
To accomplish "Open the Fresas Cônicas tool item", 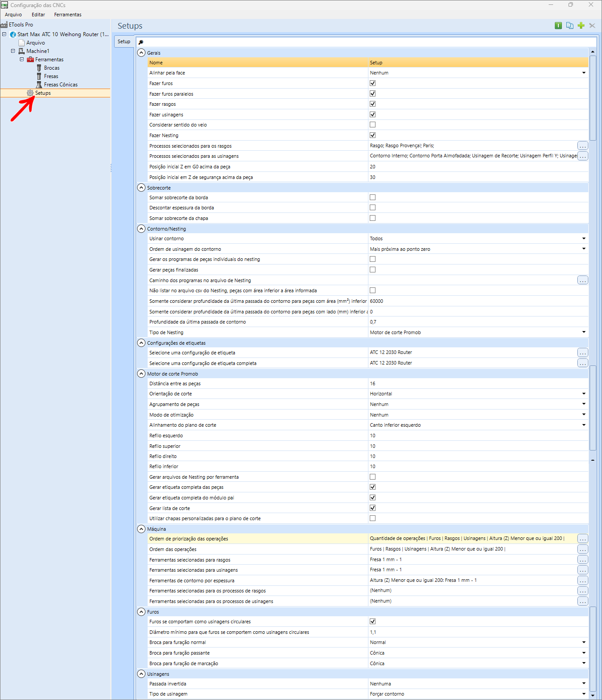I will point(61,85).
